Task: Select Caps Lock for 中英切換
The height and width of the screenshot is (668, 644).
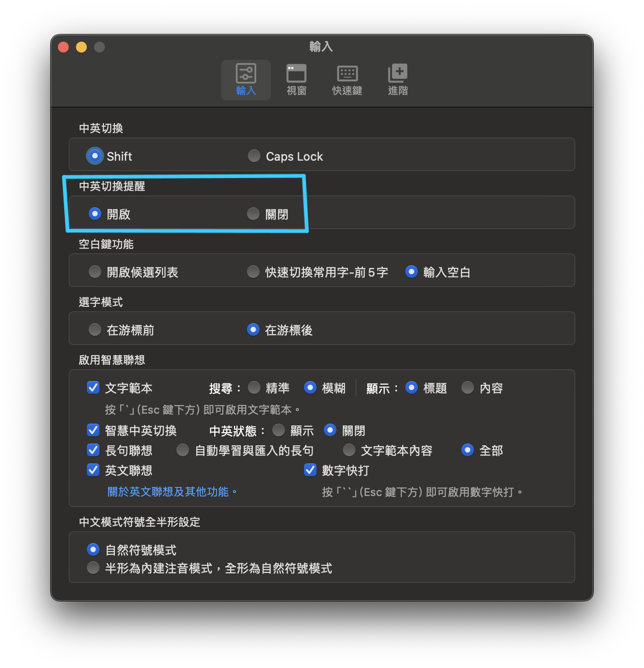Action: 254,156
